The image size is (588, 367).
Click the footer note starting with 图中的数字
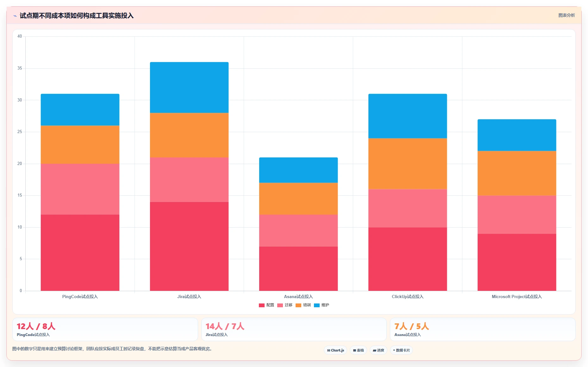point(112,349)
